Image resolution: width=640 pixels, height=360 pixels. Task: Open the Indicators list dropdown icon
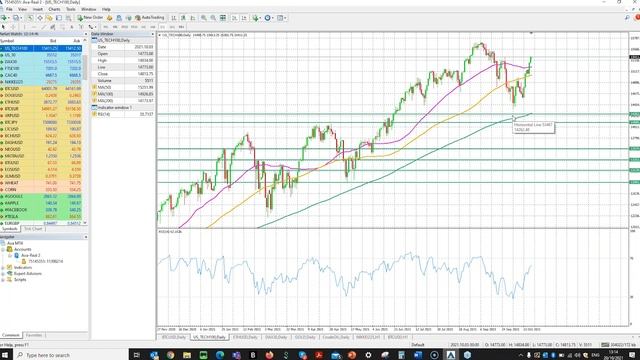click(x=256, y=18)
